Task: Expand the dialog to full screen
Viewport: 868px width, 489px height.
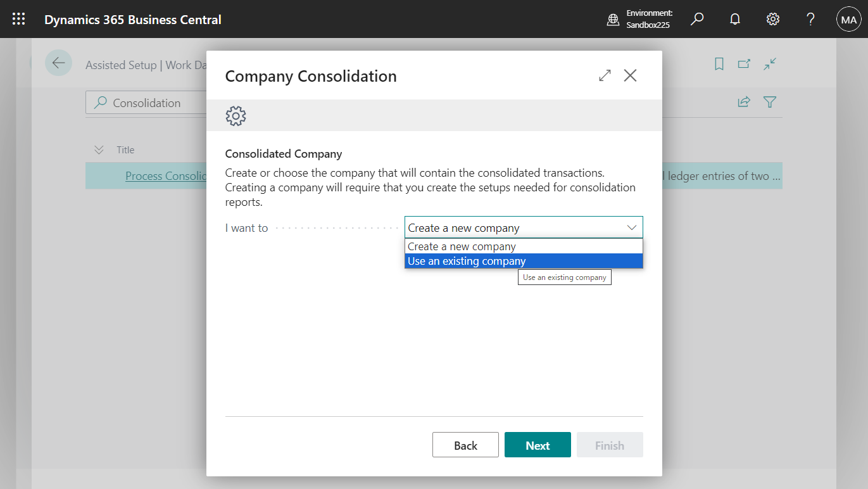Action: click(605, 76)
